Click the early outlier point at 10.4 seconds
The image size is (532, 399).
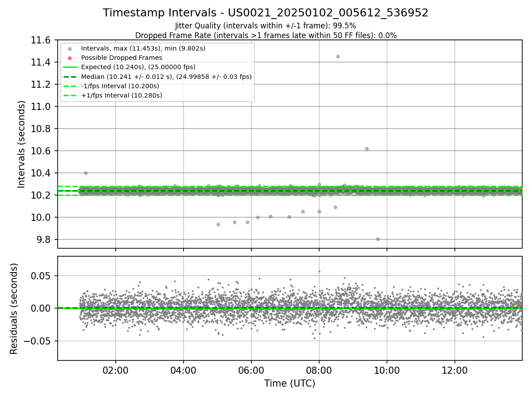pyautogui.click(x=86, y=173)
